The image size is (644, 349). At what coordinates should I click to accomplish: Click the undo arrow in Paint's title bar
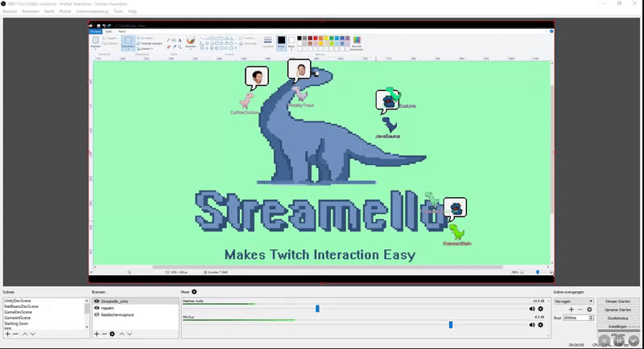click(104, 26)
